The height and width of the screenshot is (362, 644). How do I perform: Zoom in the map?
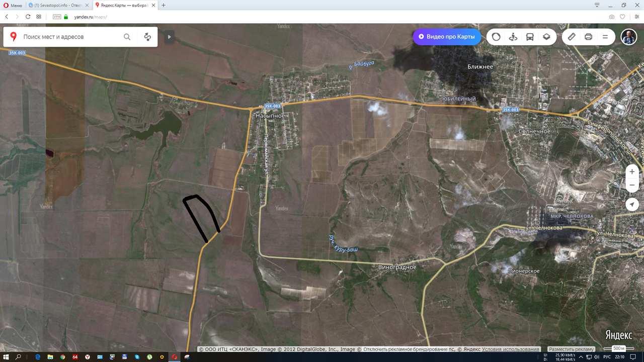click(632, 171)
